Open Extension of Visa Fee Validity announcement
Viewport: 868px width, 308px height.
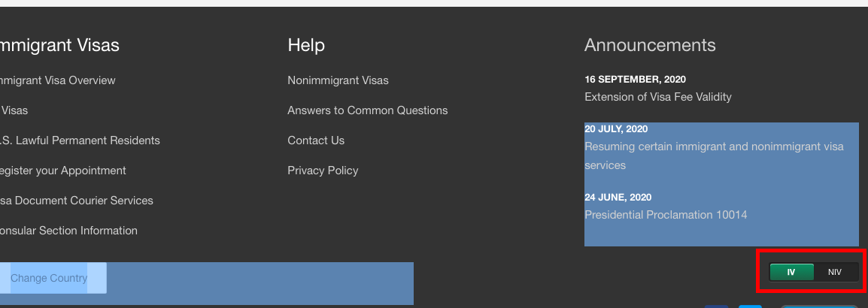(x=657, y=97)
